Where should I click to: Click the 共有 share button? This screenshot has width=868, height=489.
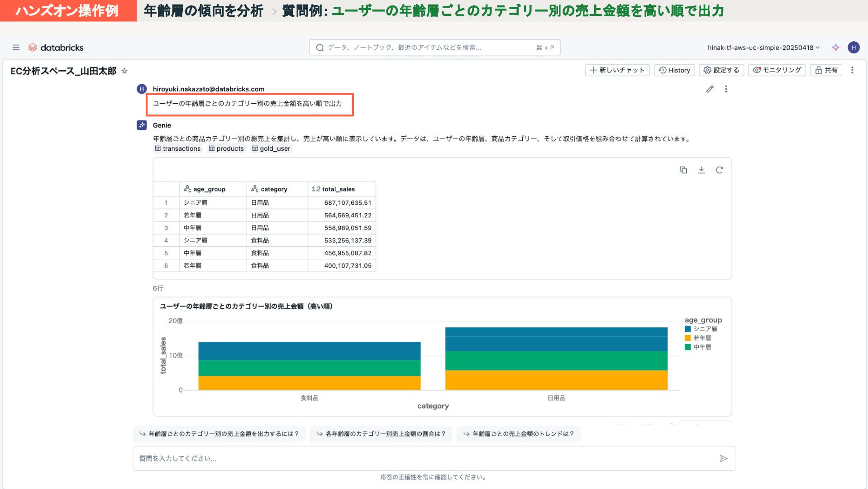(826, 70)
